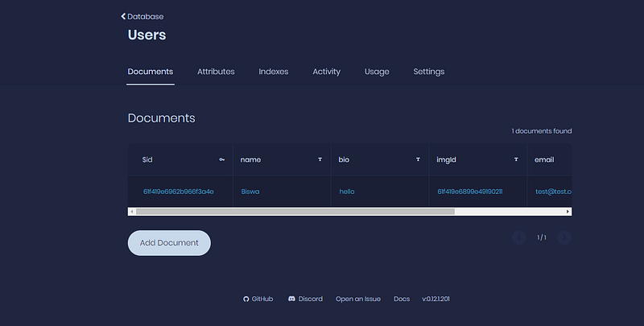Click the Documents section heading

(x=162, y=118)
